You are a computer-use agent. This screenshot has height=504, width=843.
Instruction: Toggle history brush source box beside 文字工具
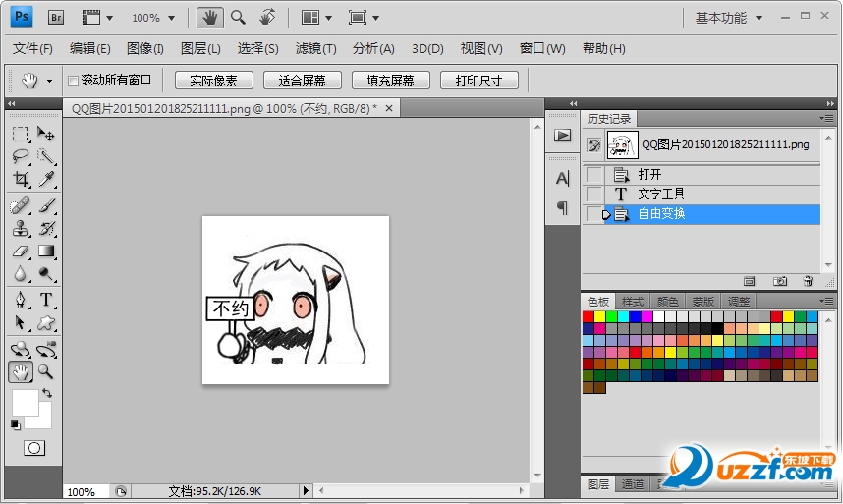point(593,194)
